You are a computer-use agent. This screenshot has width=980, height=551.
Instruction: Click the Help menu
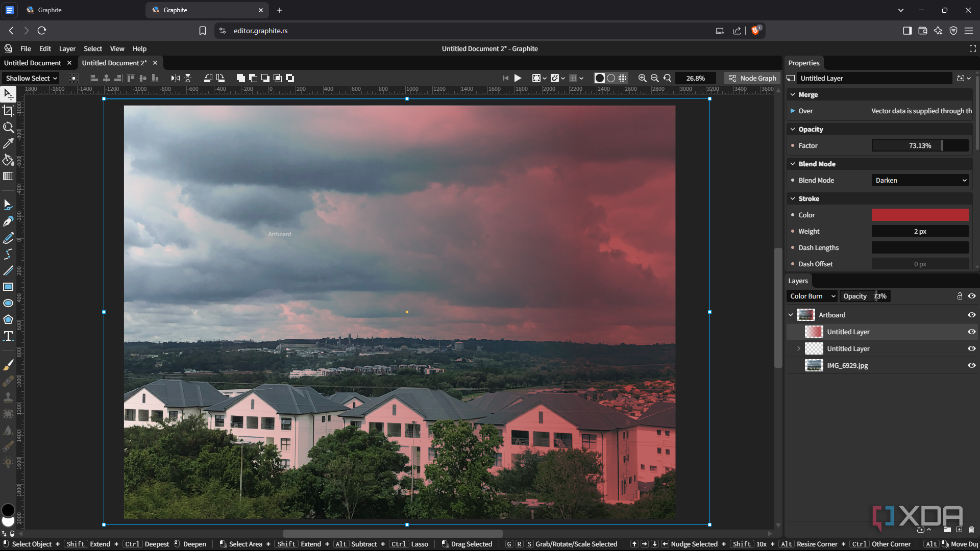pyautogui.click(x=139, y=48)
